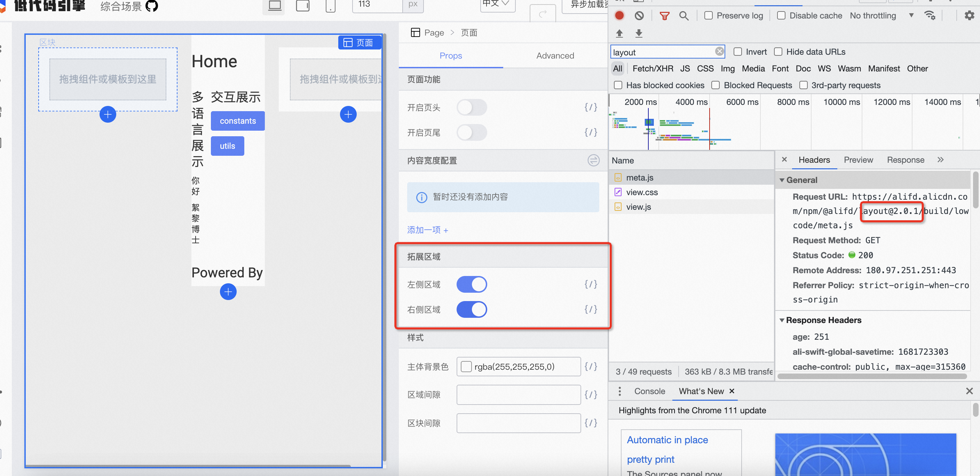The width and height of the screenshot is (980, 476).
Task: Collapse the Response Headers section
Action: [x=782, y=320]
